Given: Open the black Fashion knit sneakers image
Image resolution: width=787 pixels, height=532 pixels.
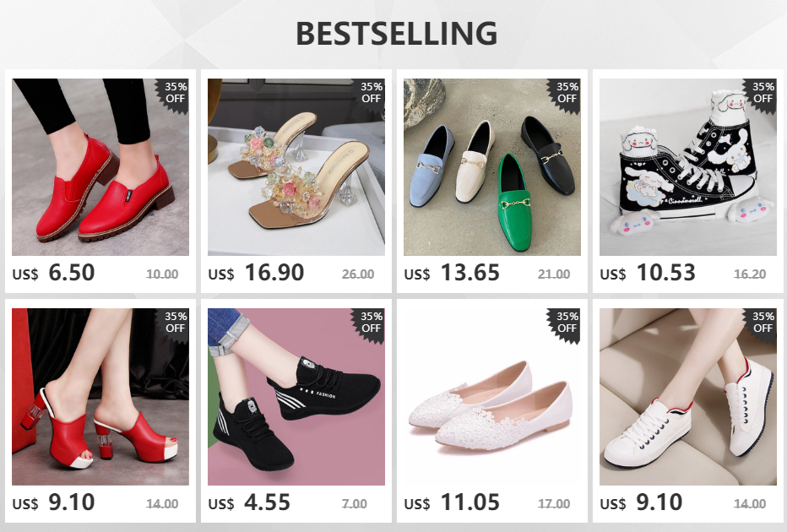Looking at the screenshot, I should pyautogui.click(x=296, y=397).
